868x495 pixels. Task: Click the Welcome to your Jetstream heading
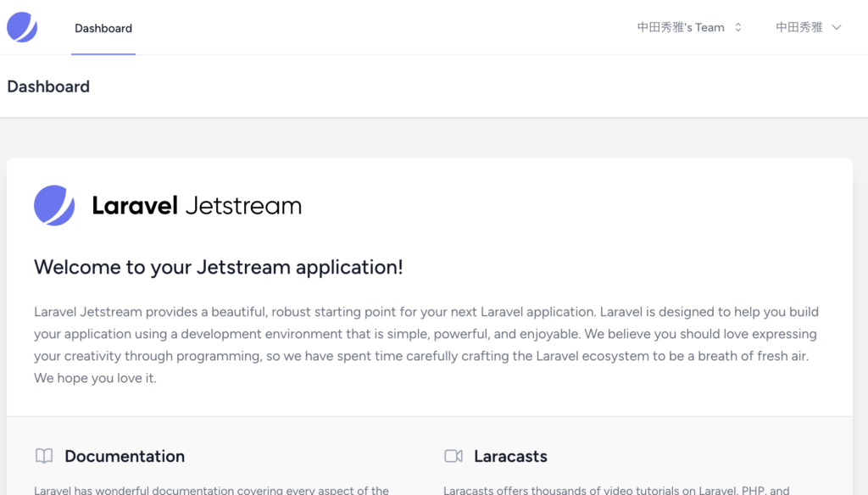tap(218, 267)
